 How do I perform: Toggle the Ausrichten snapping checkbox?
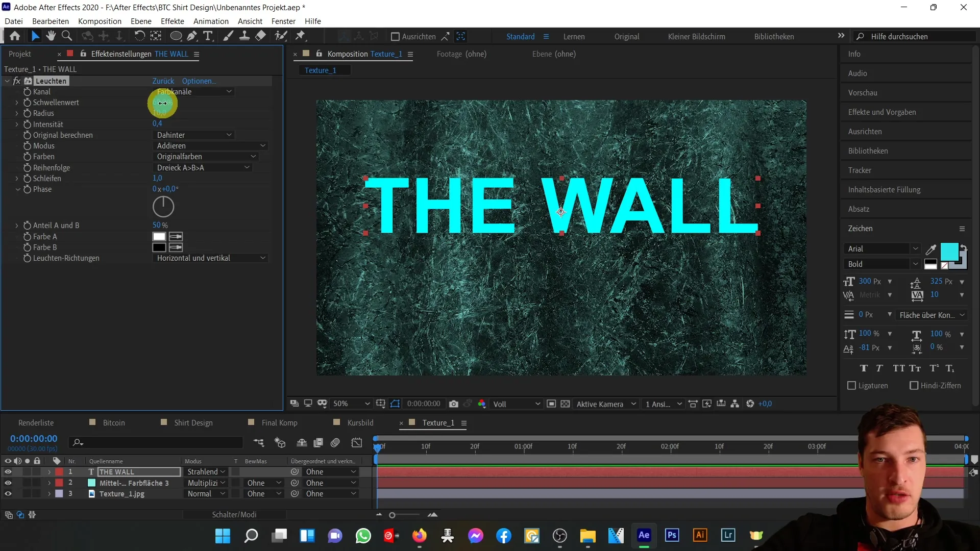pyautogui.click(x=395, y=37)
